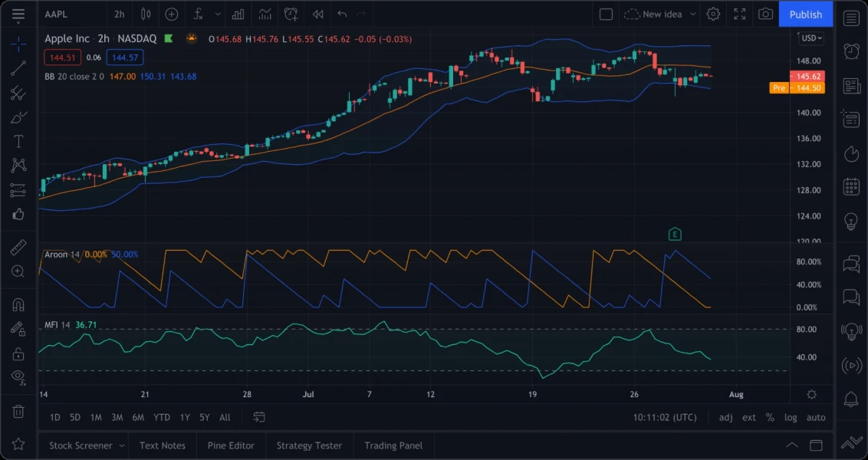Click the blue Publish button
Screen dimensions: 868x460
(805, 14)
